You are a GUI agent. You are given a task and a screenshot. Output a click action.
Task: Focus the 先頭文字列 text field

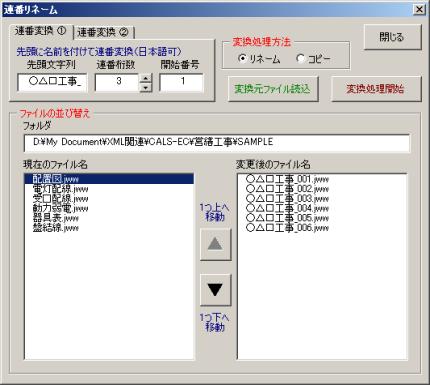coord(52,82)
